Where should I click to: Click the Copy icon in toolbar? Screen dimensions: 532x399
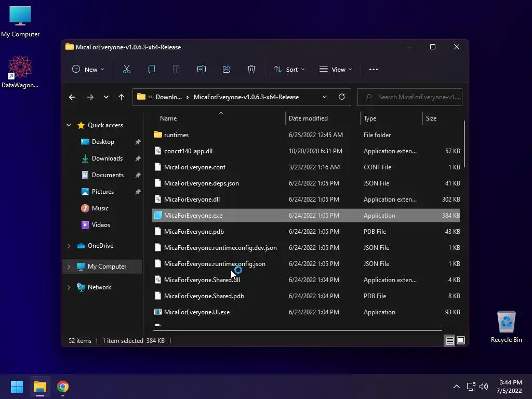click(x=152, y=69)
